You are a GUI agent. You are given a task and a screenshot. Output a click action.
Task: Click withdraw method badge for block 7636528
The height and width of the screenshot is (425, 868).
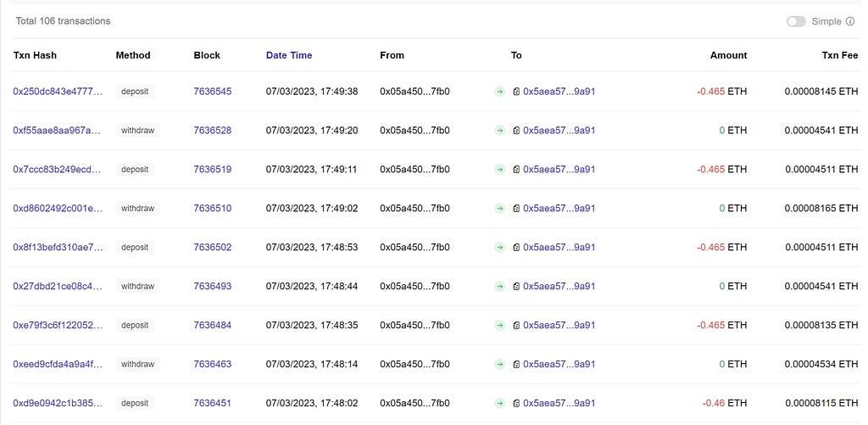pos(137,131)
